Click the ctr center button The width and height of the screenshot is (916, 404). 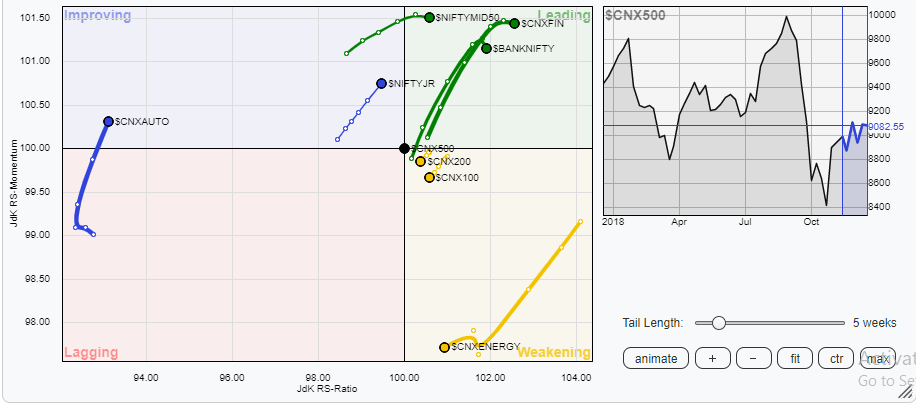pyautogui.click(x=836, y=358)
